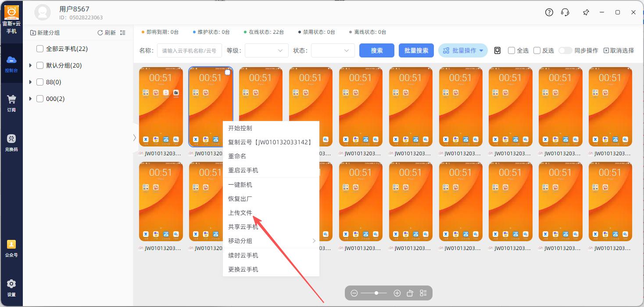
Task: Collapse the group sidebar with chevron handle
Action: 135,138
